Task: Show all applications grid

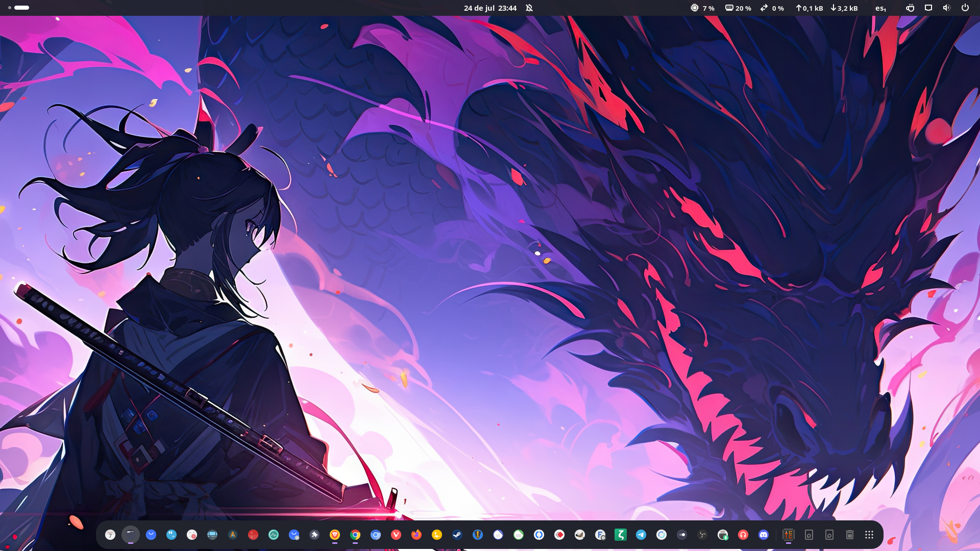Action: tap(870, 535)
